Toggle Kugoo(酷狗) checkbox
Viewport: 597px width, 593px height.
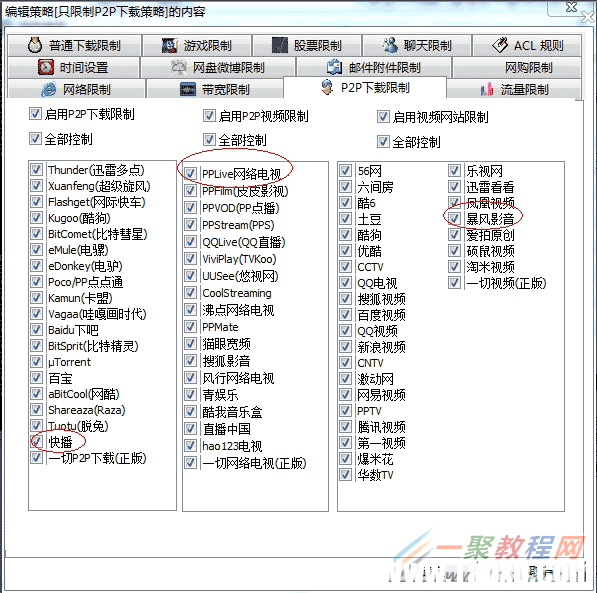tap(37, 217)
